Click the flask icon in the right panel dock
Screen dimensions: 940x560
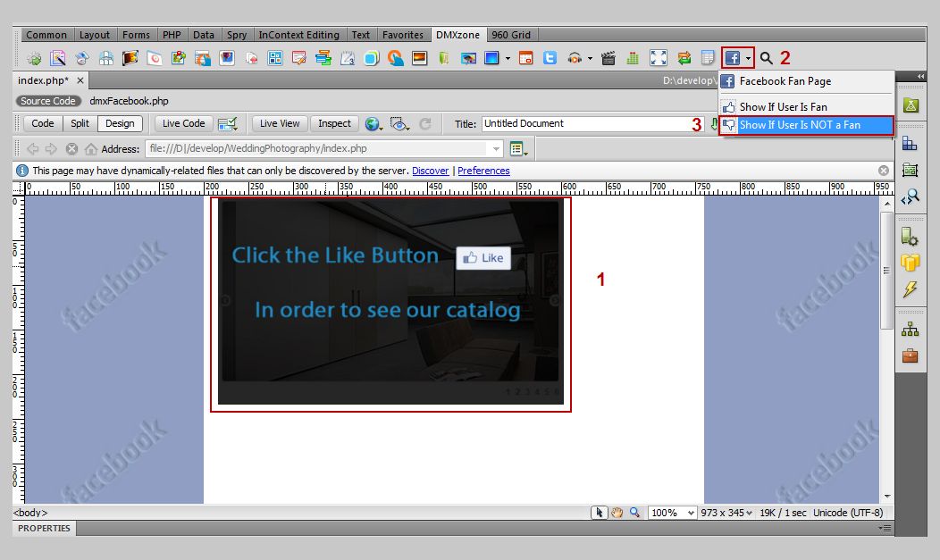(911, 106)
